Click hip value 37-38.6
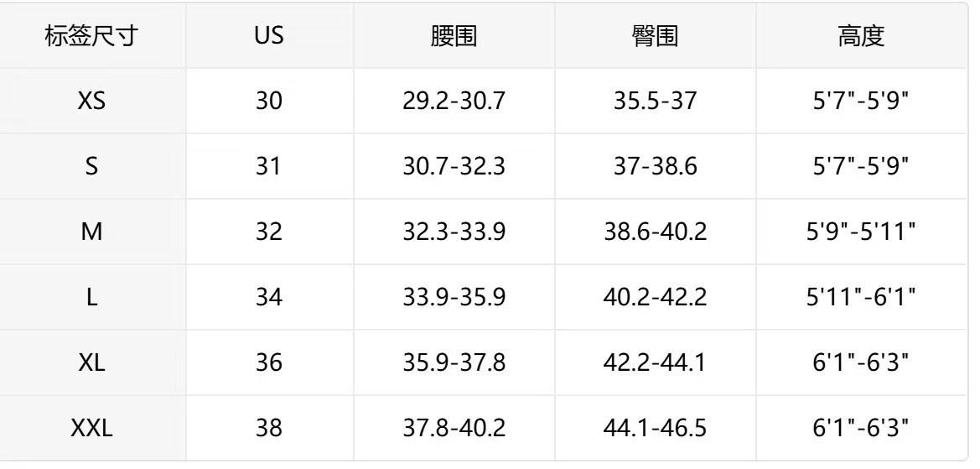The image size is (980, 469). (655, 166)
